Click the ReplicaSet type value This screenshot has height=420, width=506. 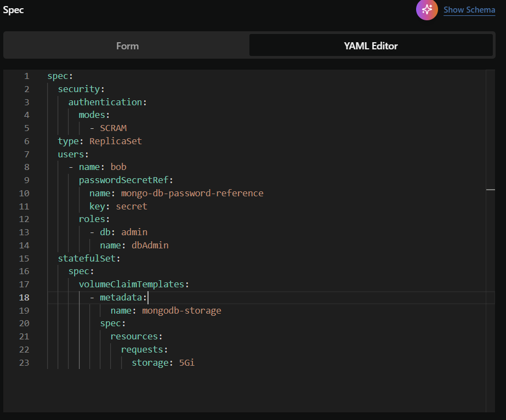pos(116,141)
